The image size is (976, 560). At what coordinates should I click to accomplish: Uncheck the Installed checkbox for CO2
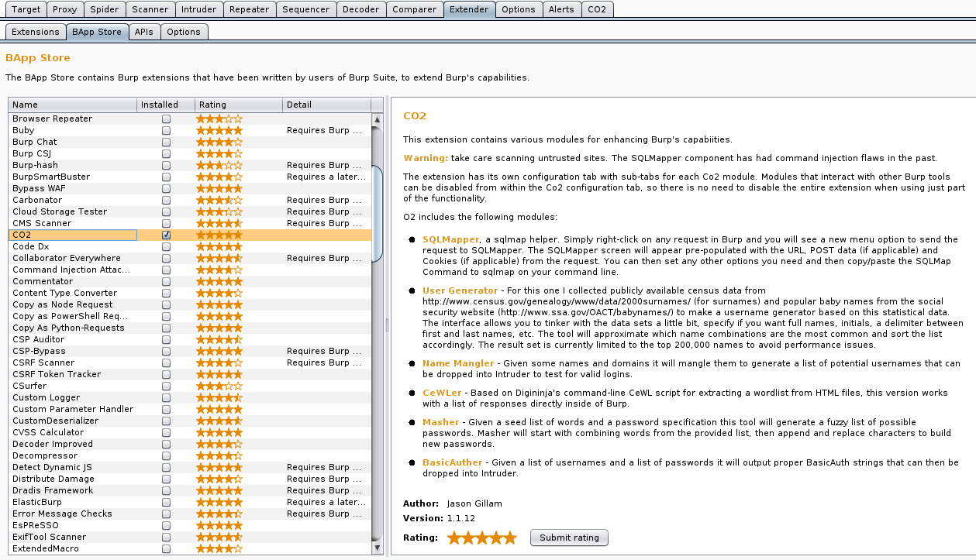coord(166,235)
